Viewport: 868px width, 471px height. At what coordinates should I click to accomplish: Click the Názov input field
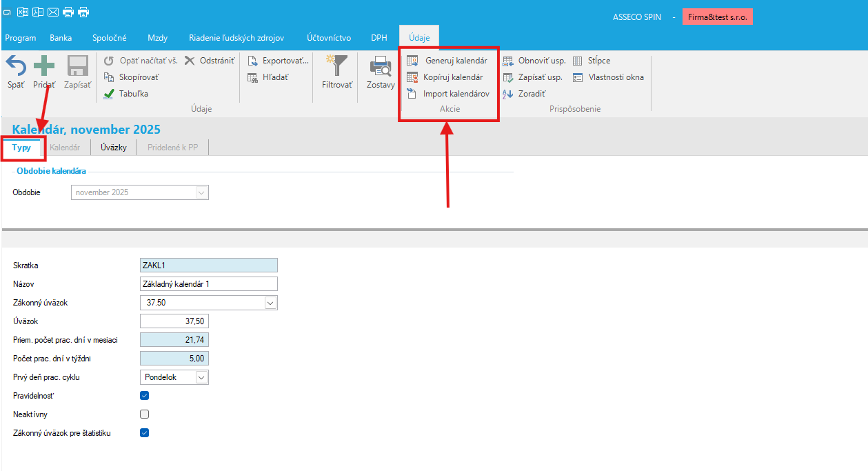point(208,284)
